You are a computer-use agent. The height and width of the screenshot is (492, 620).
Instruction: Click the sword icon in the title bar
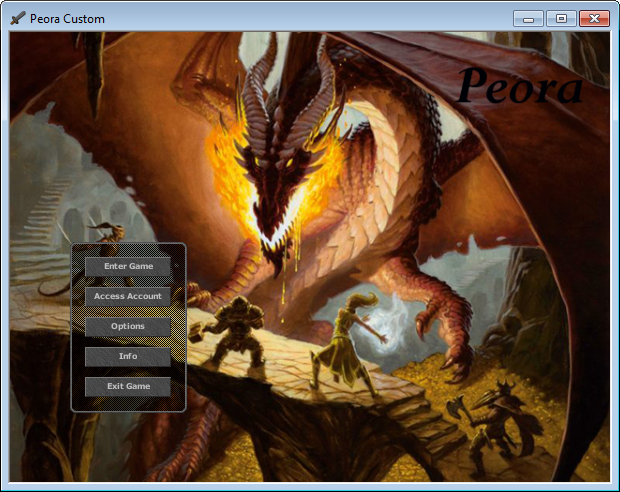[18, 18]
